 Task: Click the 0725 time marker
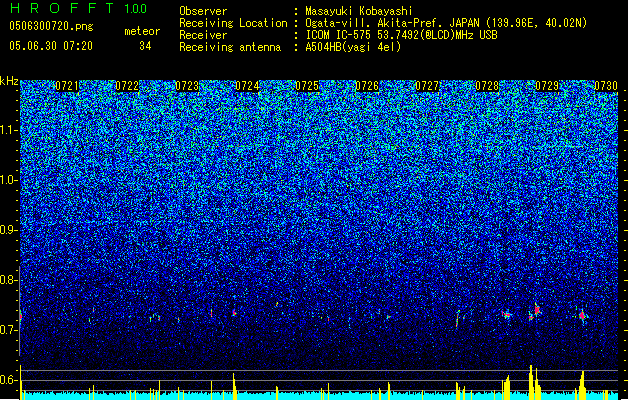coord(307,86)
